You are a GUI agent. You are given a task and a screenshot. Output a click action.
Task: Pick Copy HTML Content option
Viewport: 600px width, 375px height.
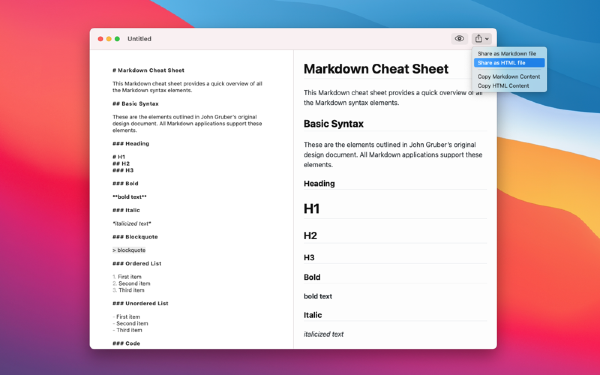[x=503, y=86]
